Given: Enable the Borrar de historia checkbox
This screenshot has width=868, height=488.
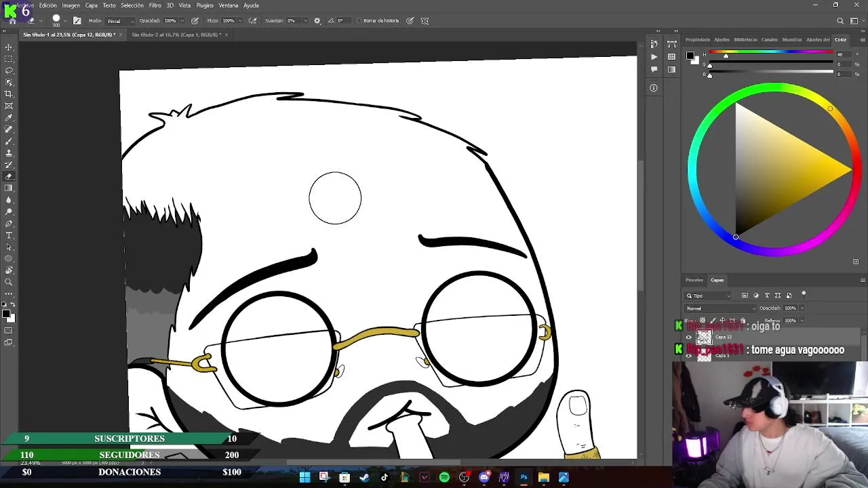Looking at the screenshot, I should 359,21.
